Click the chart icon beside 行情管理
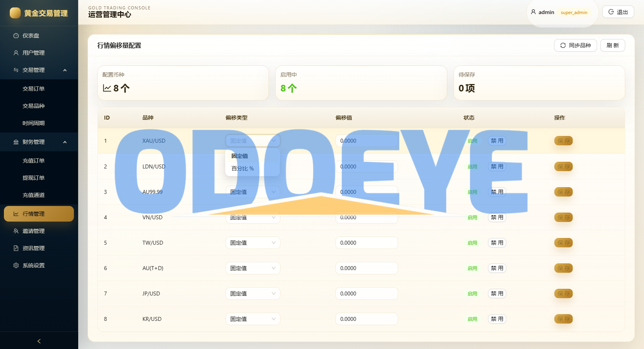This screenshot has width=644, height=349. (x=16, y=214)
